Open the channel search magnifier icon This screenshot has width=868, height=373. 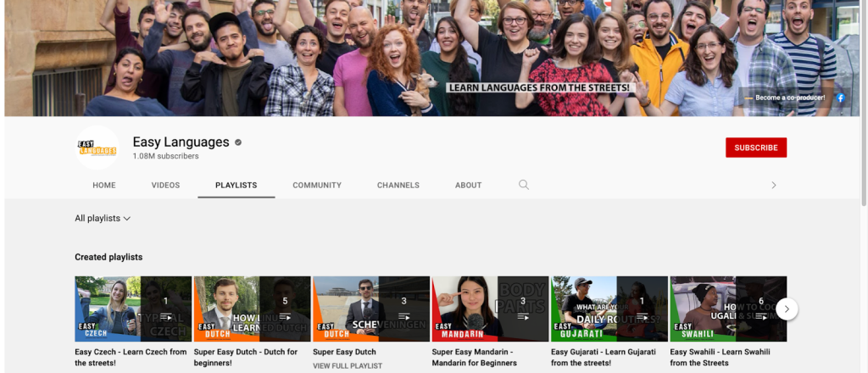click(x=524, y=185)
